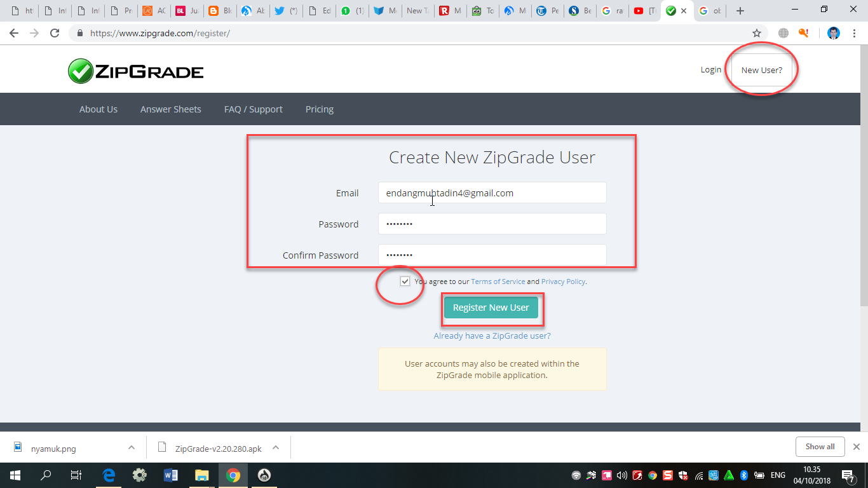Screen dimensions: 868x488
Task: Open a new browser tab with plus
Action: pos(740,11)
